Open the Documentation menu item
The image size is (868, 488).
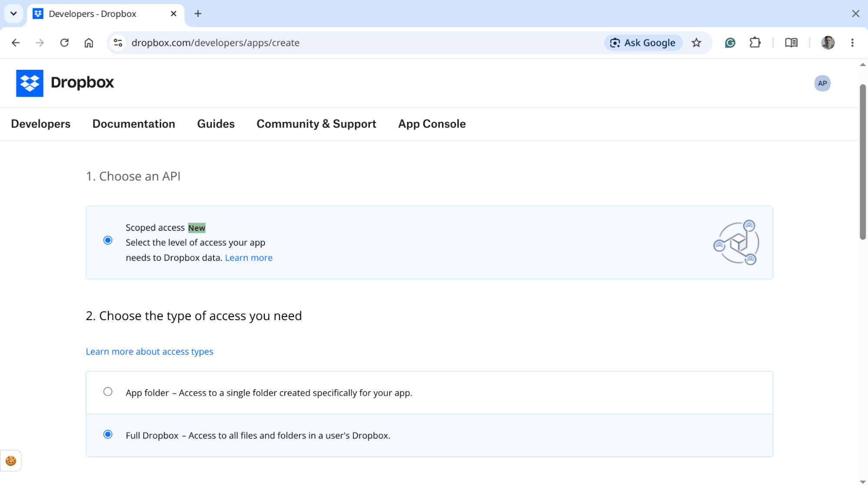pyautogui.click(x=134, y=124)
